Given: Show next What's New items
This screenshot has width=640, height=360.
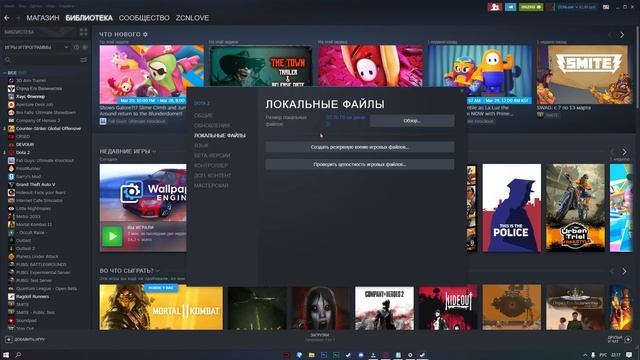Looking at the screenshot, I should click(x=622, y=35).
